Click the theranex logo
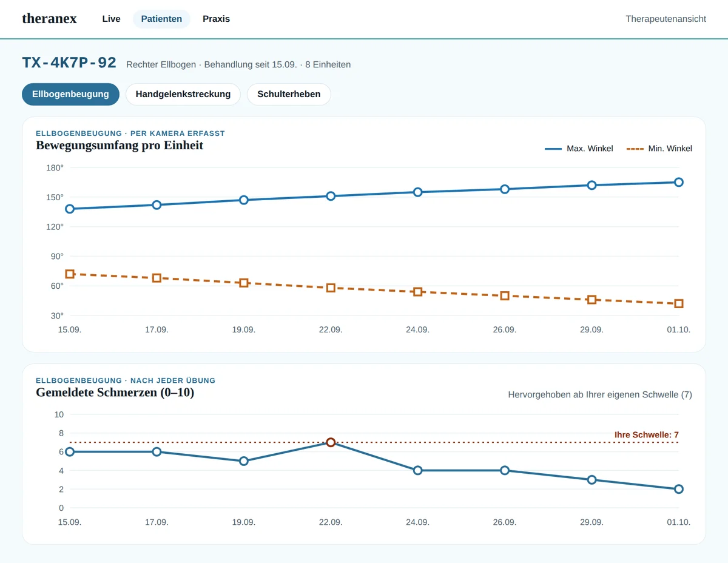 tap(49, 19)
